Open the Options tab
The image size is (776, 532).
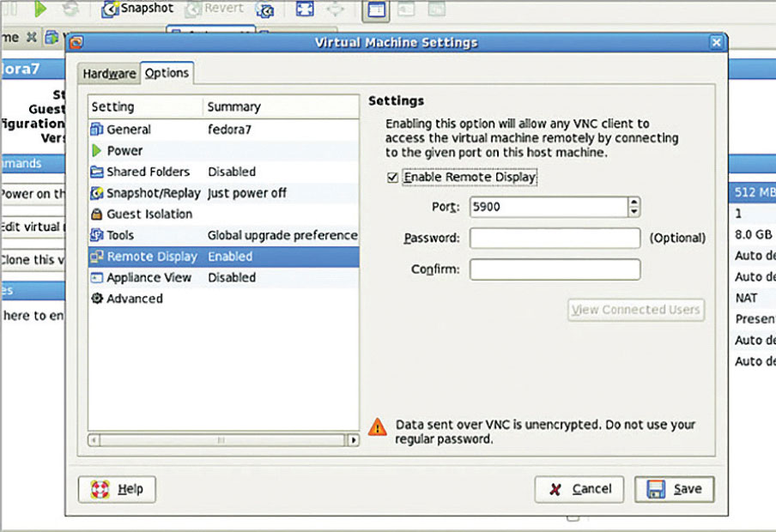pos(167,74)
